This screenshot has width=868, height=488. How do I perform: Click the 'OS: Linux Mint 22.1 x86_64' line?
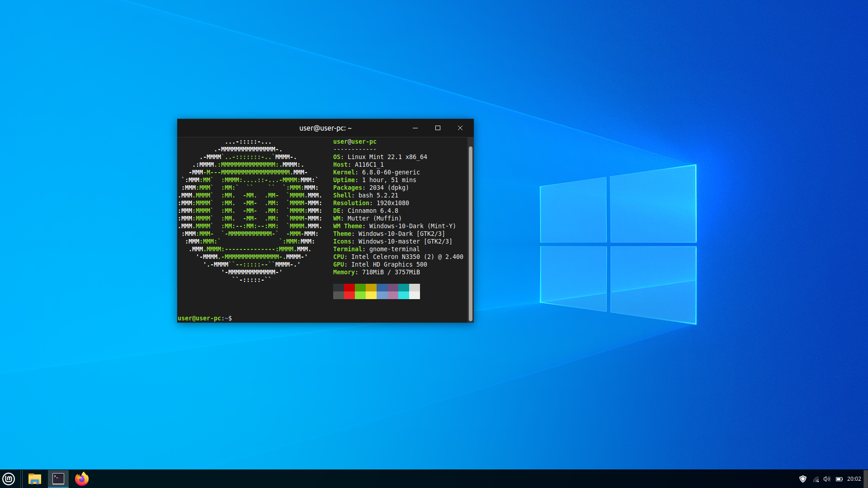[x=380, y=157]
